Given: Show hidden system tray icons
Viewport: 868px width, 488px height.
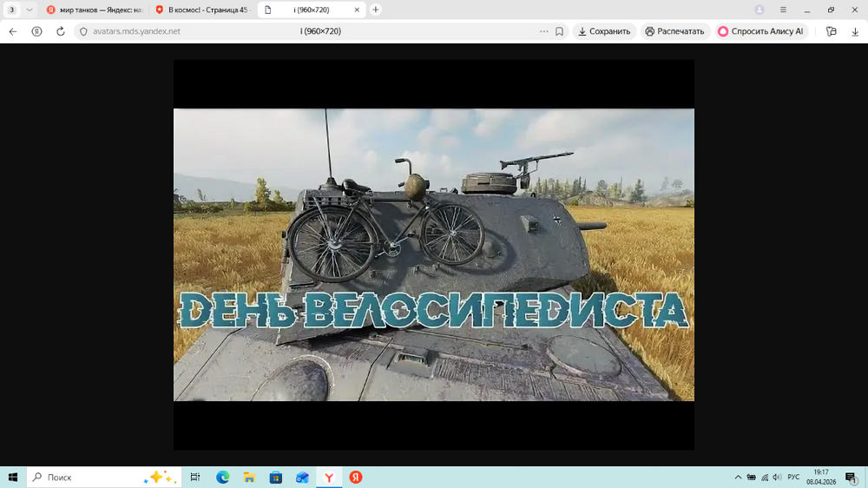Looking at the screenshot, I should click(x=738, y=477).
